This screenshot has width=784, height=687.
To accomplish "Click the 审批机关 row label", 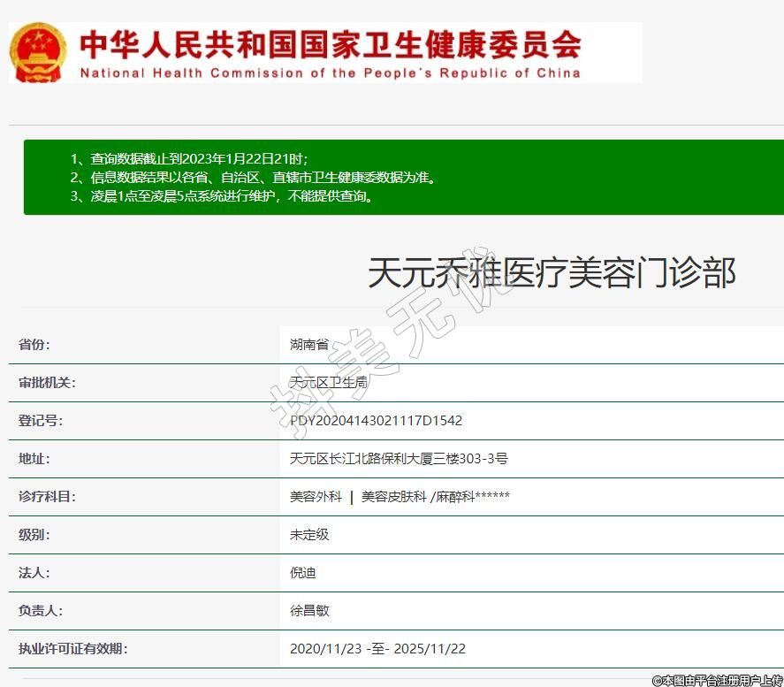I will tap(47, 383).
